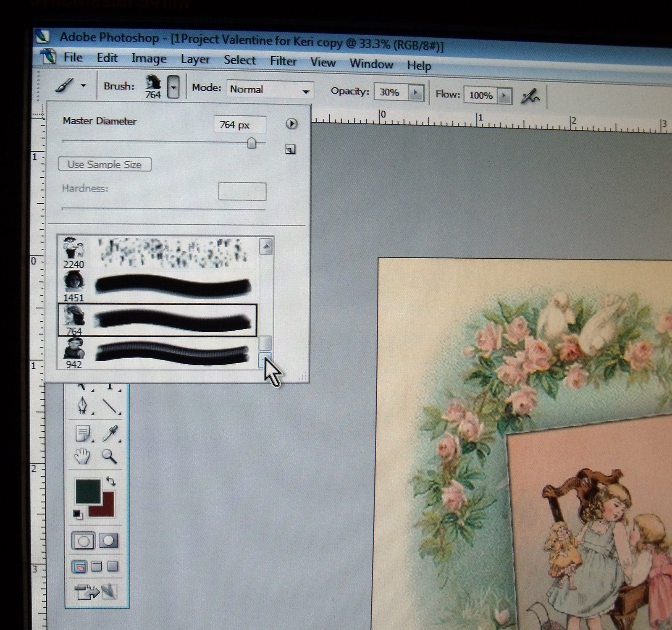672x630 pixels.
Task: Select the Eyedropper tool
Action: [110, 433]
